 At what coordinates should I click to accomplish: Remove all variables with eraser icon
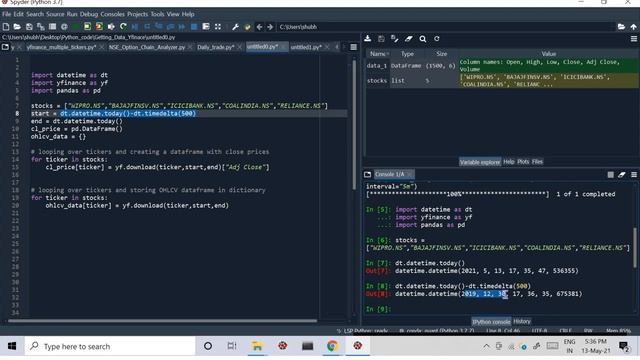pos(409,39)
